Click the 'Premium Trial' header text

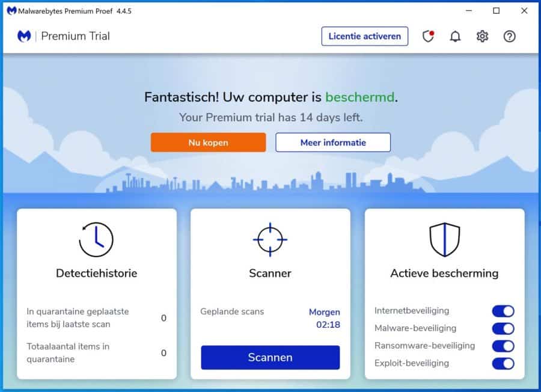(x=75, y=36)
